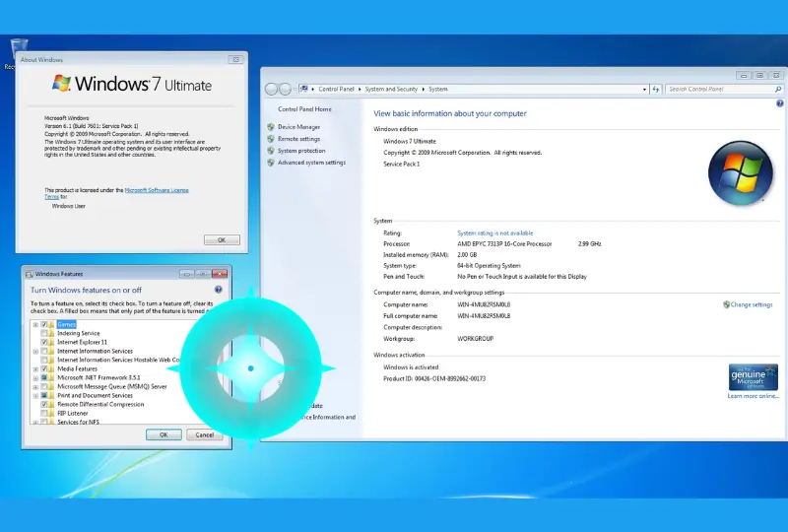Open help in Windows Features dialog
Screen dimensions: 788x532
(x=218, y=290)
